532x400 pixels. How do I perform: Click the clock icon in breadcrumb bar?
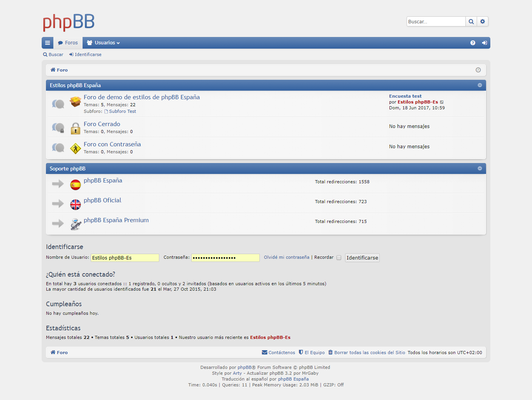pos(478,70)
